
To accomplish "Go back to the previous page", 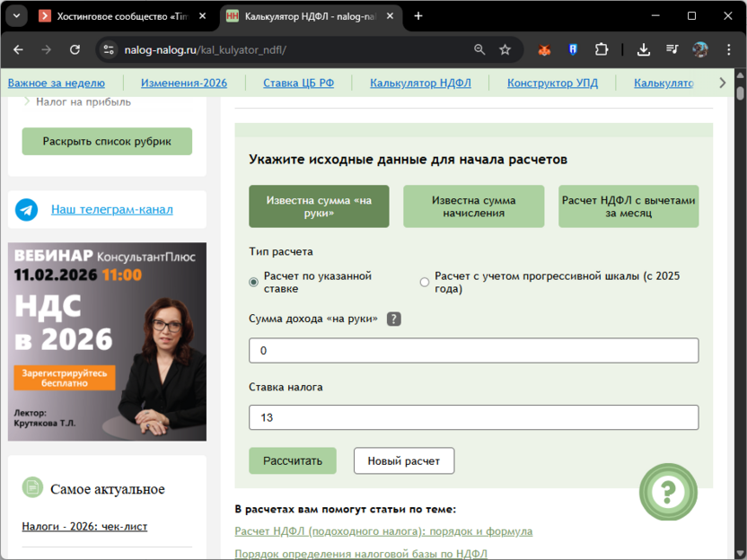I will pyautogui.click(x=18, y=49).
